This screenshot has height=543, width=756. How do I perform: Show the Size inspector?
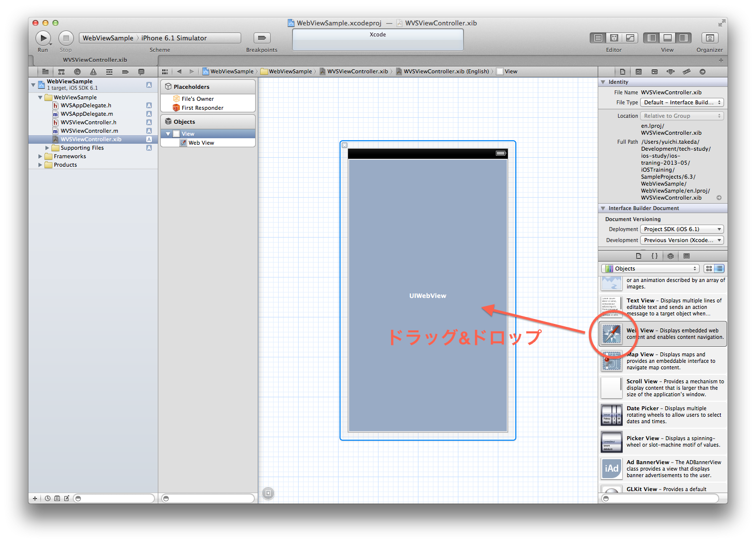687,72
